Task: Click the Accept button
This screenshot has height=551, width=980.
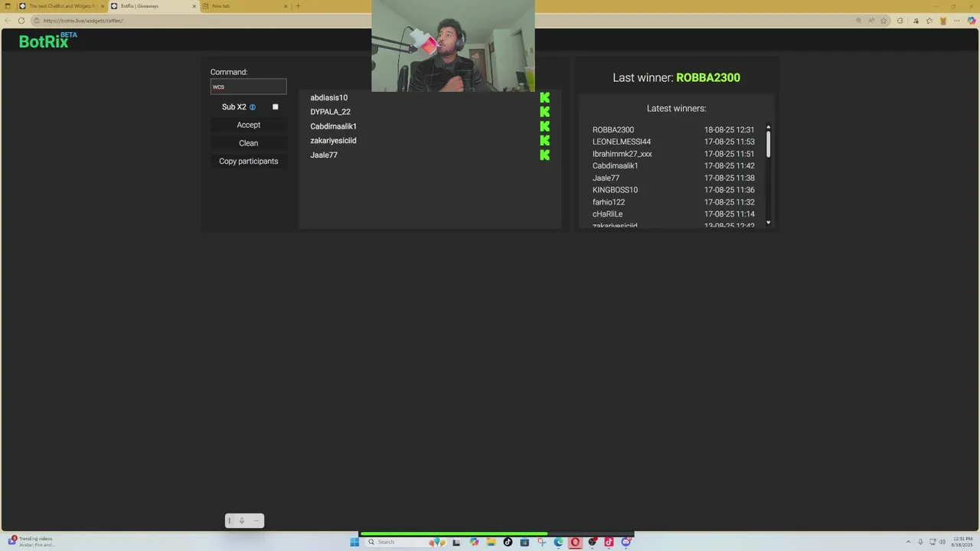Action: click(x=249, y=125)
